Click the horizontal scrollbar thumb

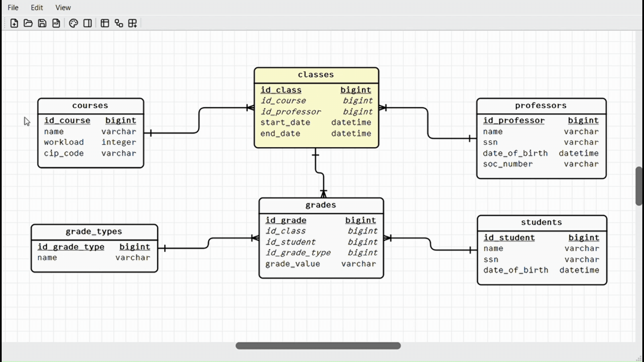click(318, 346)
